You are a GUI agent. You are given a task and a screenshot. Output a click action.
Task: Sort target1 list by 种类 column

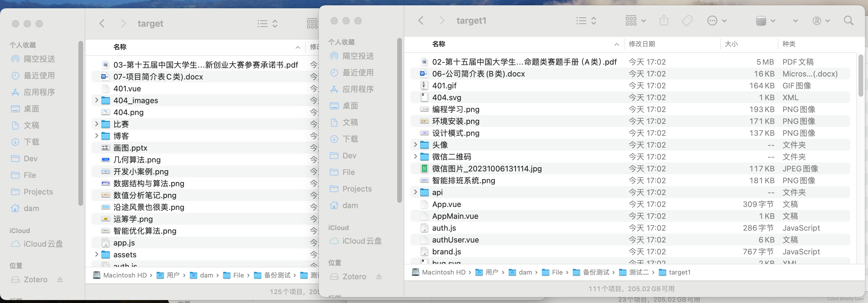click(817, 44)
